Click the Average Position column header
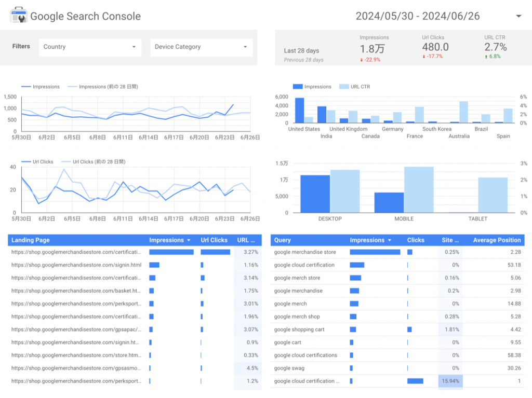This screenshot has width=532, height=398. pyautogui.click(x=497, y=240)
